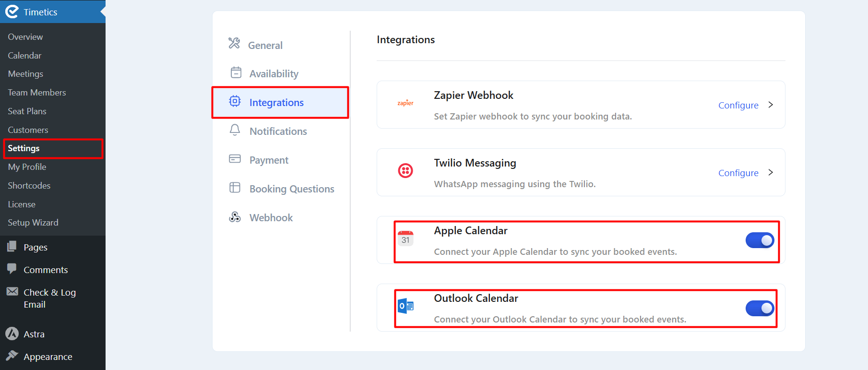Image resolution: width=868 pixels, height=370 pixels.
Task: Switch to the Notifications settings tab
Action: pos(278,131)
